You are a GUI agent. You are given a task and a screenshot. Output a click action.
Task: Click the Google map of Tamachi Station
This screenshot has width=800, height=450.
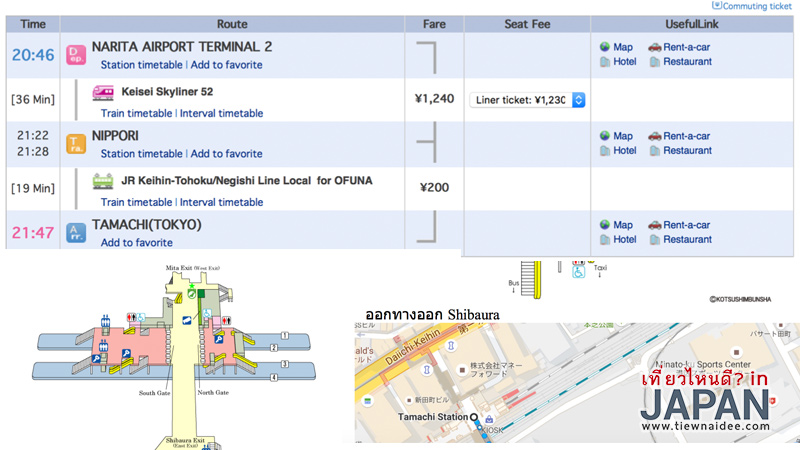click(577, 383)
